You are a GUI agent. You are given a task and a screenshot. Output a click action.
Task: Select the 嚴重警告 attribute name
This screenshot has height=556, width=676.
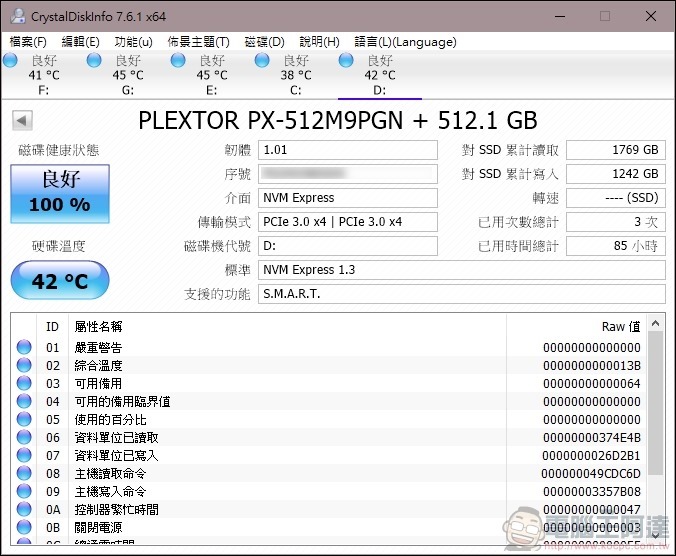tap(98, 347)
